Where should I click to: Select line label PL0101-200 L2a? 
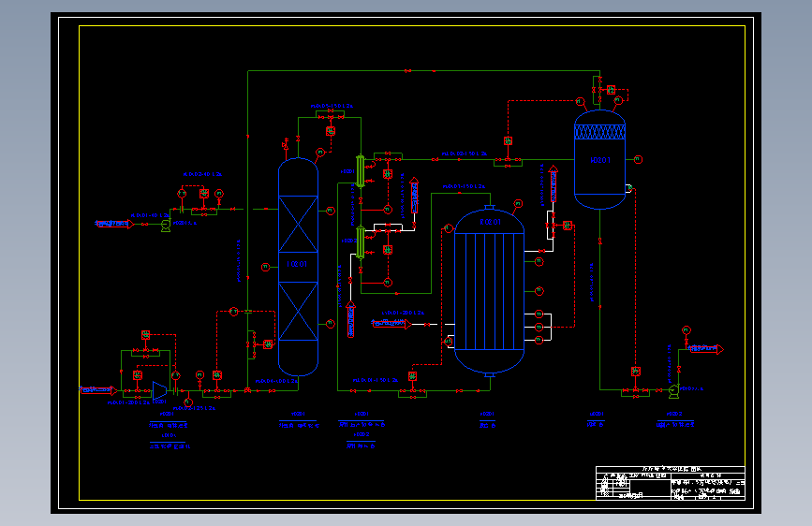click(129, 402)
